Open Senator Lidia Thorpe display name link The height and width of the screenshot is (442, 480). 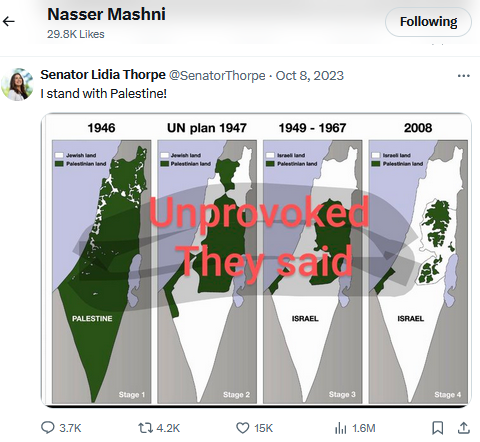click(x=103, y=75)
